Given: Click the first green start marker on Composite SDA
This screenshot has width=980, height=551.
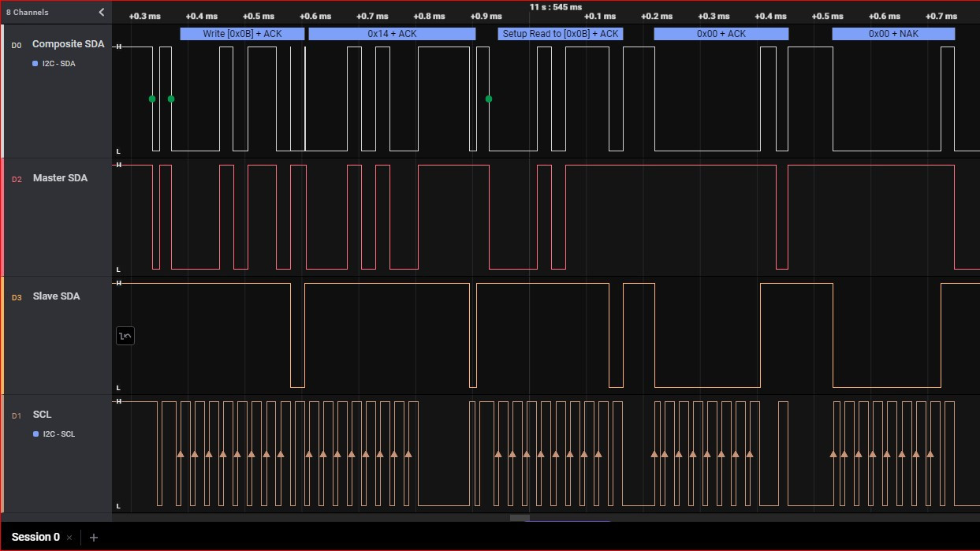Looking at the screenshot, I should [x=152, y=99].
